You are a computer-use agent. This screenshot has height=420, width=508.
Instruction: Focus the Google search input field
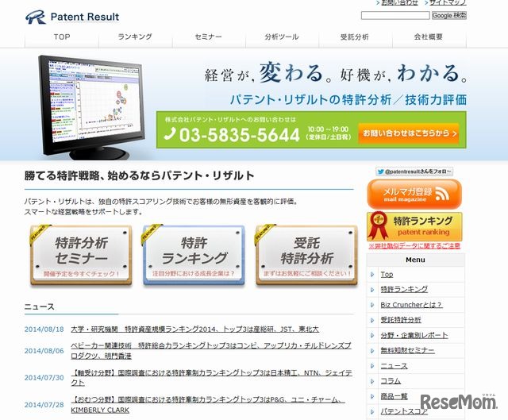(x=395, y=15)
